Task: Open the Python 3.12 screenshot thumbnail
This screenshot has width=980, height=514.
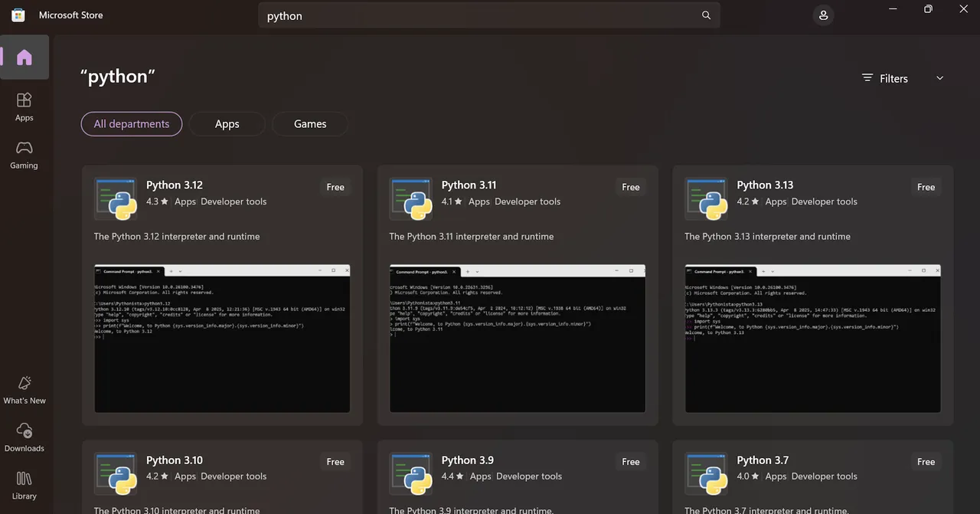Action: click(222, 339)
